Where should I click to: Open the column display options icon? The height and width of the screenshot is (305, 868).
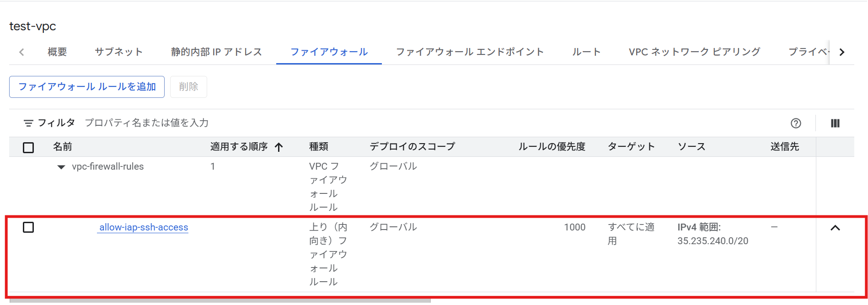pos(835,123)
